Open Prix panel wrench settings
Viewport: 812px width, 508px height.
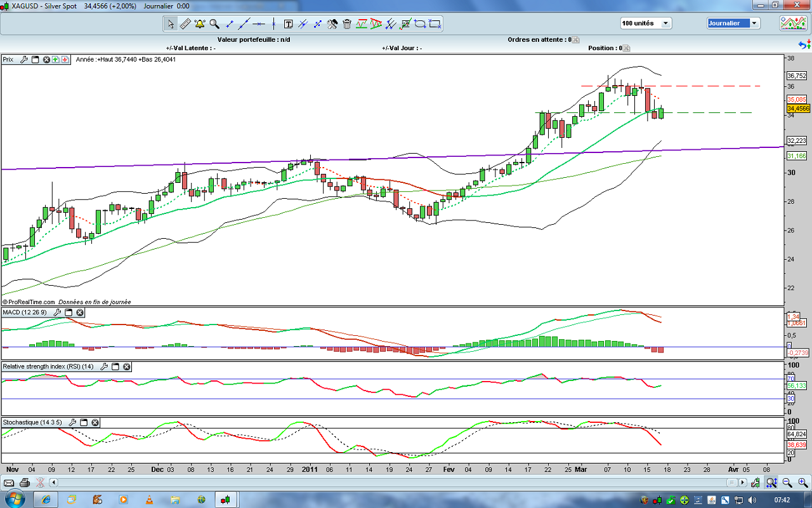pos(24,60)
